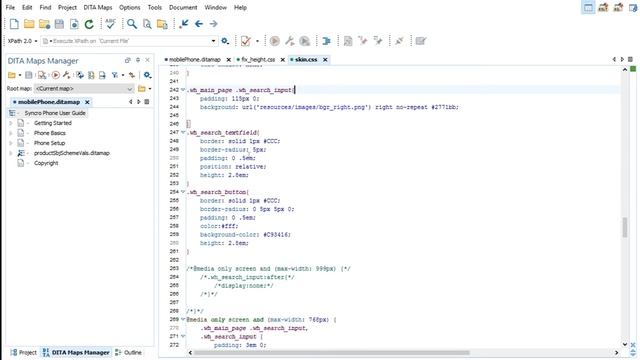Screen dimensions: 640x360
Task: Click the Format and Indent icon
Action: point(326,41)
